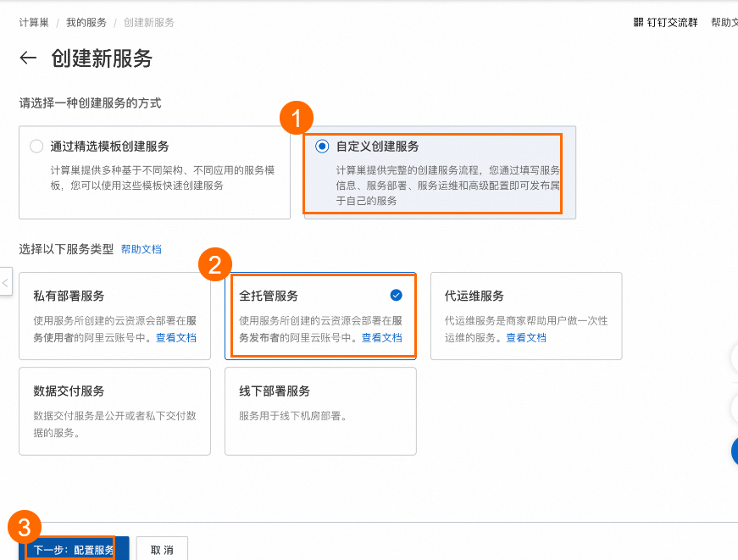Open the 帮助文档 link in top-right header
The width and height of the screenshot is (738, 560).
coord(724,23)
